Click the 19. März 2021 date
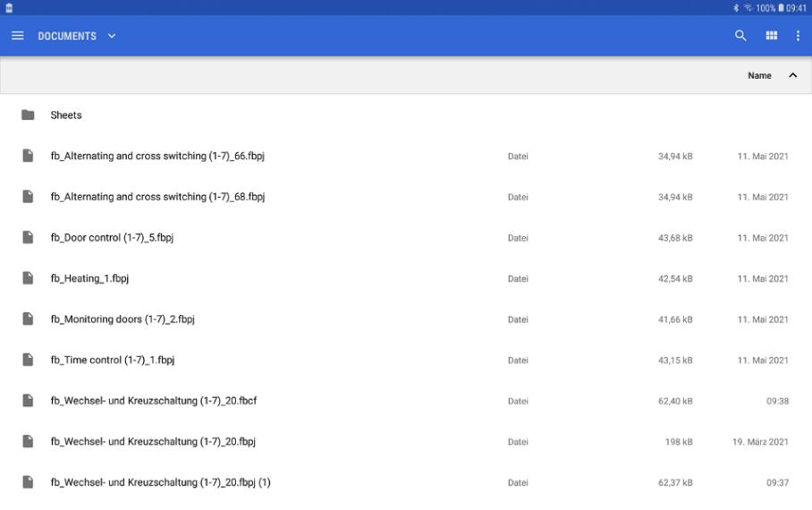This screenshot has width=812, height=510. click(760, 442)
